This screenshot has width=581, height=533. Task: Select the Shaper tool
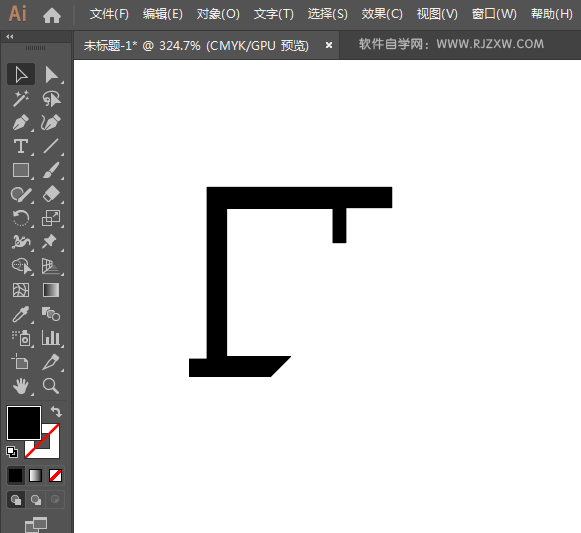[x=21, y=194]
